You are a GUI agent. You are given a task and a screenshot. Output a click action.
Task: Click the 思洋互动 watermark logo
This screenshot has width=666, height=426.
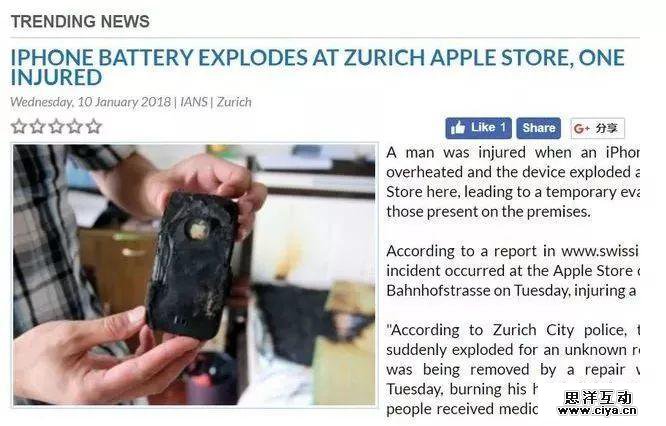click(598, 398)
